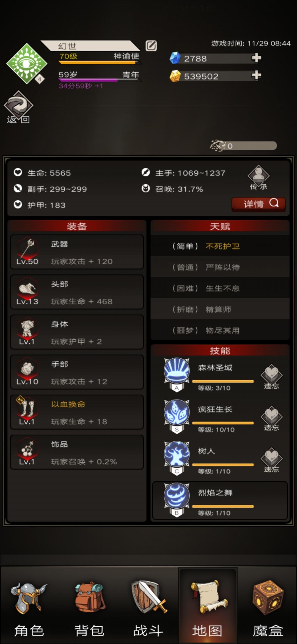The width and height of the screenshot is (297, 644).
Task: Select the 武器 weapon equipment slot
Action: (77, 252)
